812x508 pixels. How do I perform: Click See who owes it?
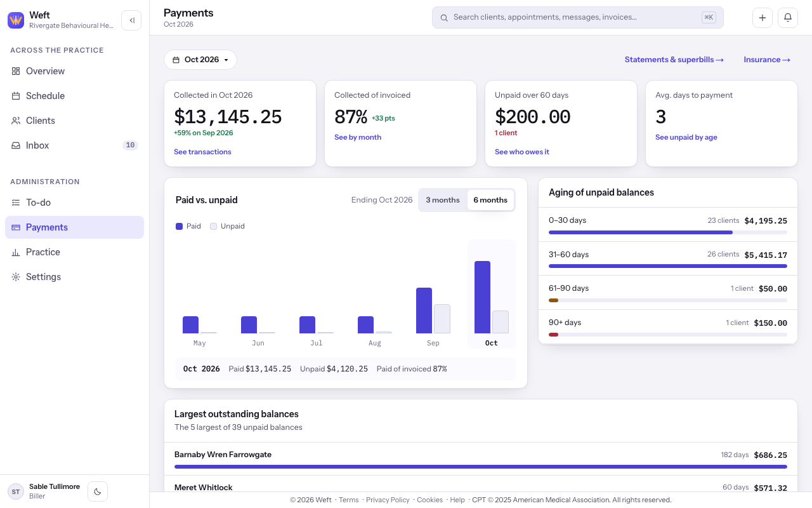[522, 152]
